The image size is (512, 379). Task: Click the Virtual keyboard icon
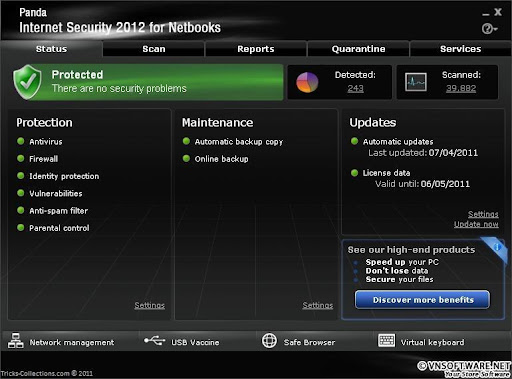pyautogui.click(x=386, y=341)
